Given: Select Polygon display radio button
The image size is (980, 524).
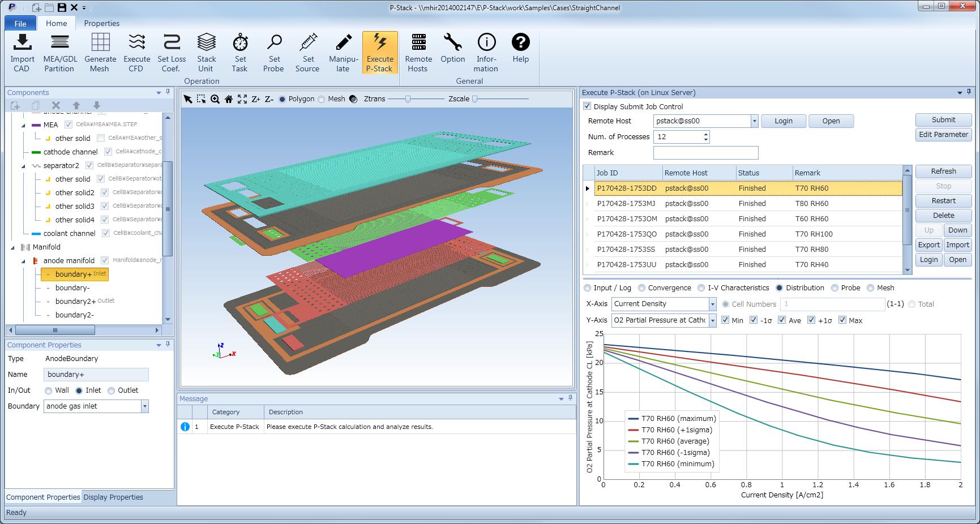Looking at the screenshot, I should (x=283, y=99).
